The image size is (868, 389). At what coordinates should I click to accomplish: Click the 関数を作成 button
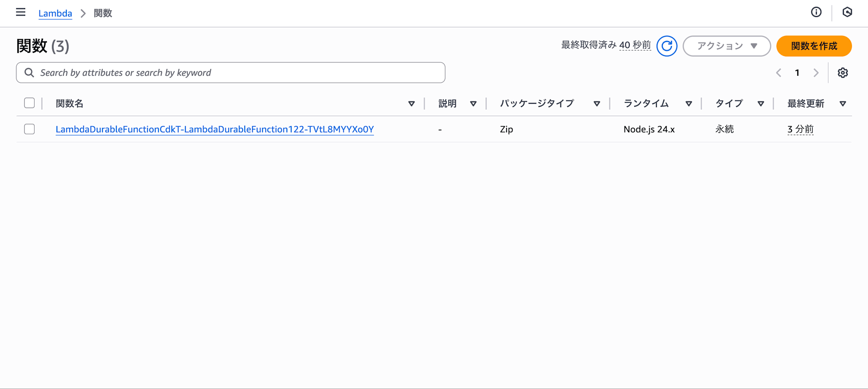click(x=814, y=46)
